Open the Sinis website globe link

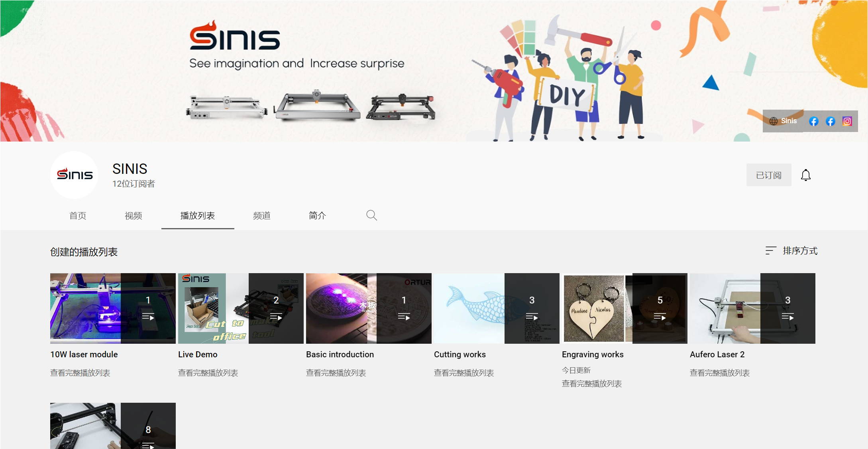(x=783, y=121)
